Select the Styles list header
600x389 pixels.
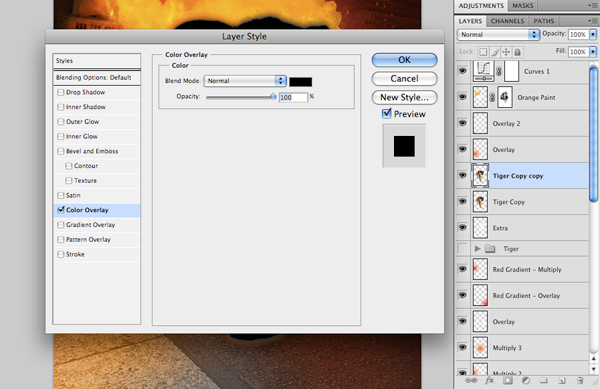(97, 61)
